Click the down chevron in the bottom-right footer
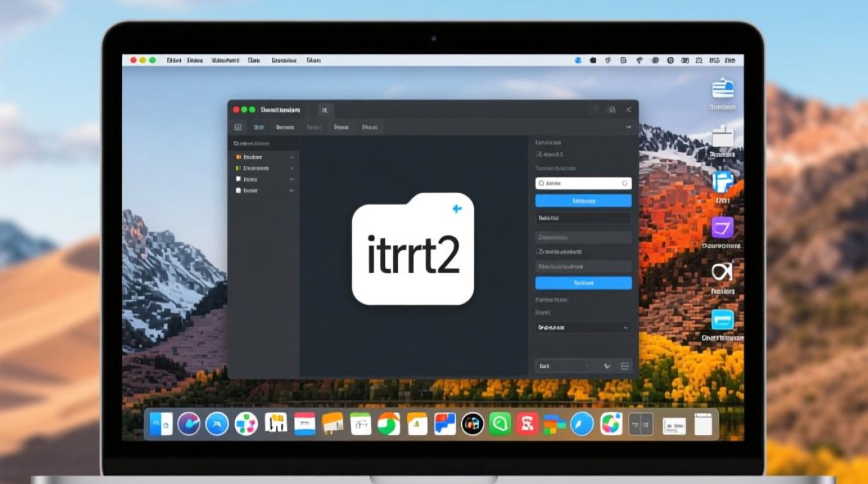Viewport: 868px width, 484px height. coord(606,366)
